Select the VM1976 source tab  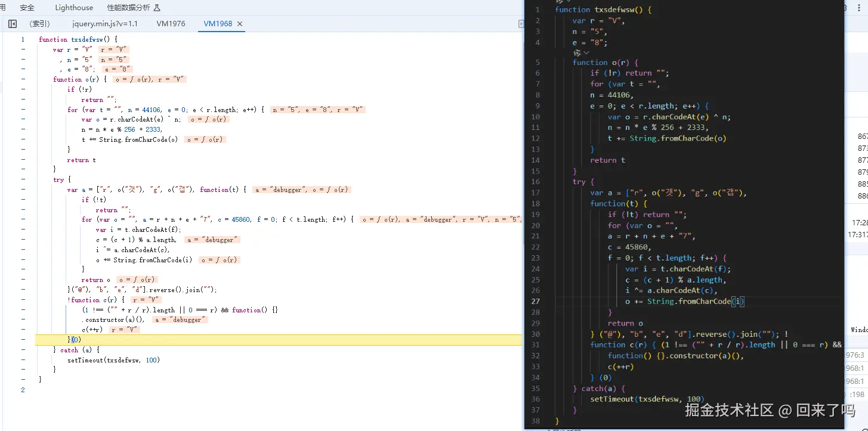pyautogui.click(x=171, y=24)
